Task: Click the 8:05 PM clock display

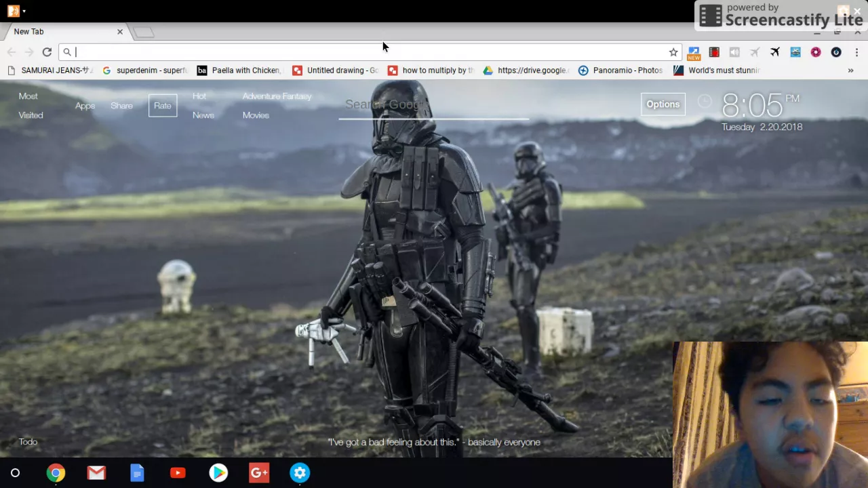Action: pyautogui.click(x=760, y=105)
